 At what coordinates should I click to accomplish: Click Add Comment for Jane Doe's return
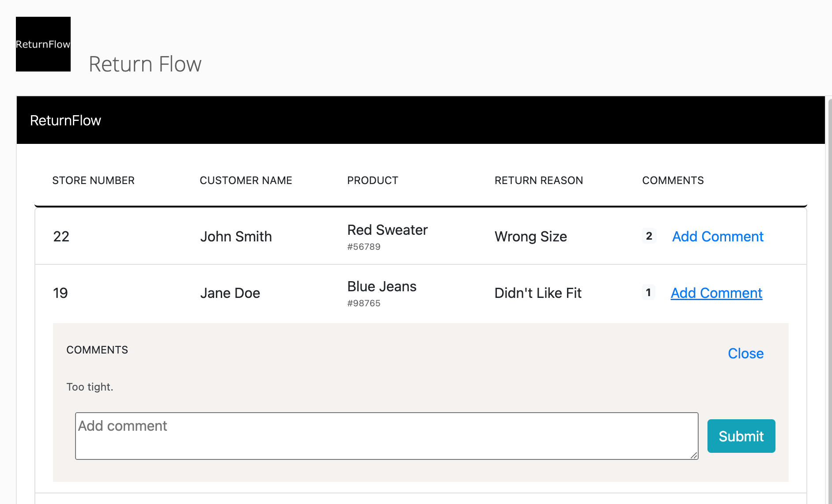pos(716,293)
